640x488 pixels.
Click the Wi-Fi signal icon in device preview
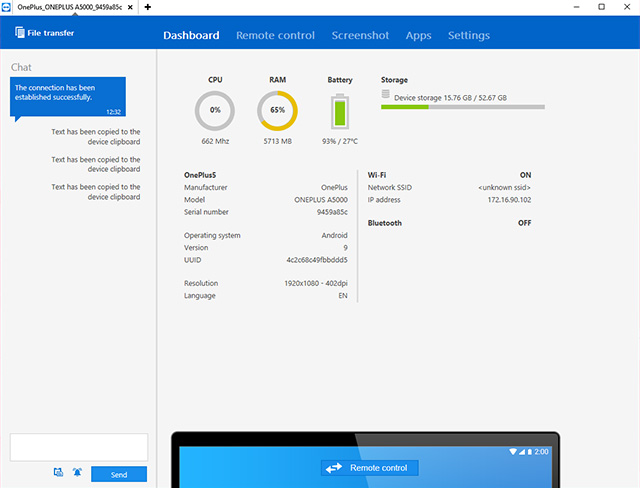click(513, 452)
